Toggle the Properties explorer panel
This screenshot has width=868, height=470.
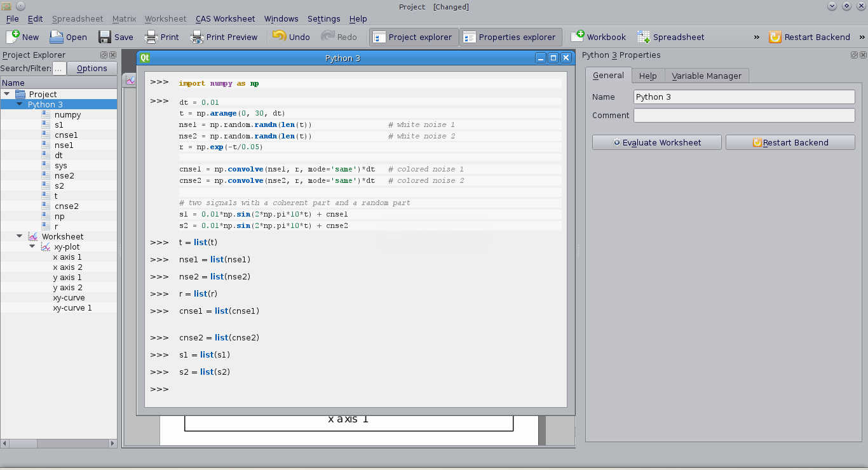(x=510, y=37)
